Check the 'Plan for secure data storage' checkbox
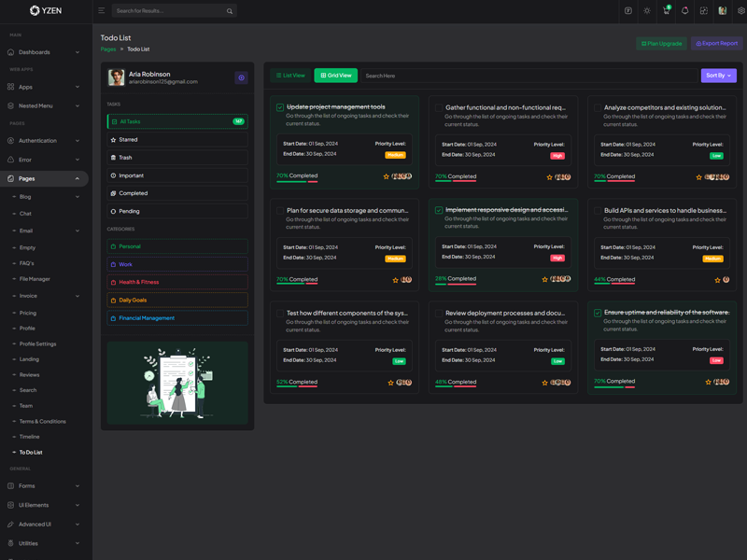The image size is (747, 560). pos(280,211)
